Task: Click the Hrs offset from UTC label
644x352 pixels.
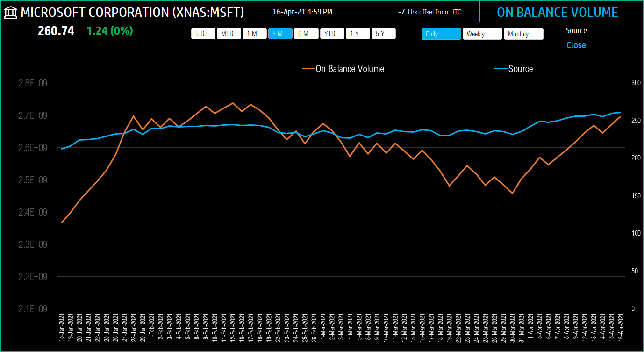Action: [435, 12]
